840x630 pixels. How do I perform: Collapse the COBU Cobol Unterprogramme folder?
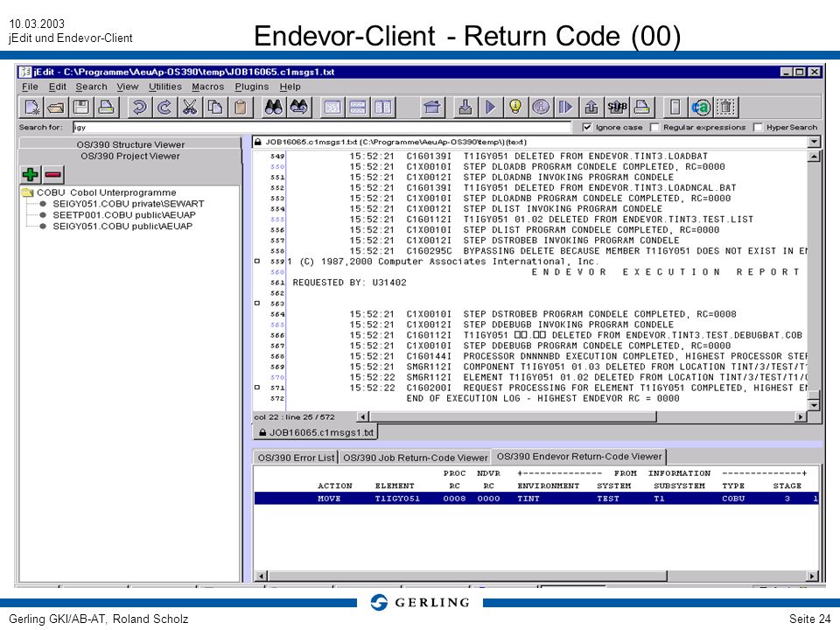point(27,192)
